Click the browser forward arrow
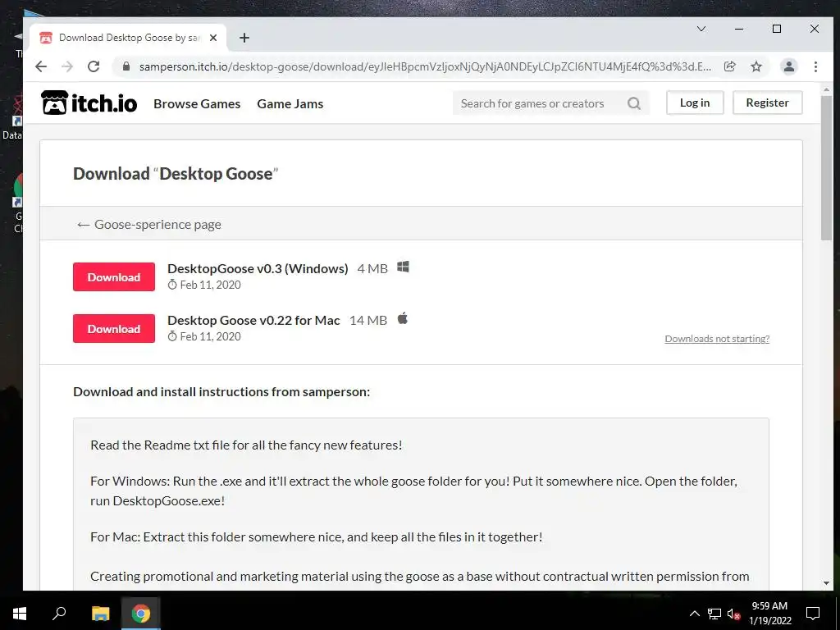 [67, 66]
